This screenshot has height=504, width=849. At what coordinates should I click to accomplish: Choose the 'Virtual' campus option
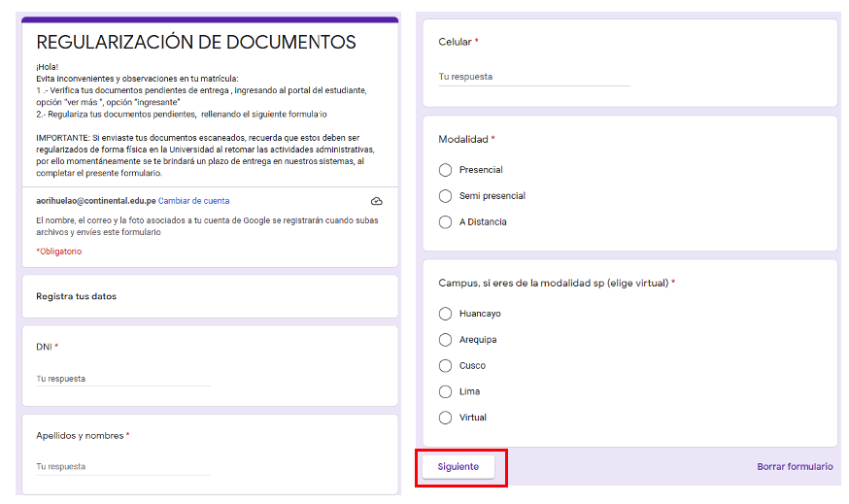445,418
